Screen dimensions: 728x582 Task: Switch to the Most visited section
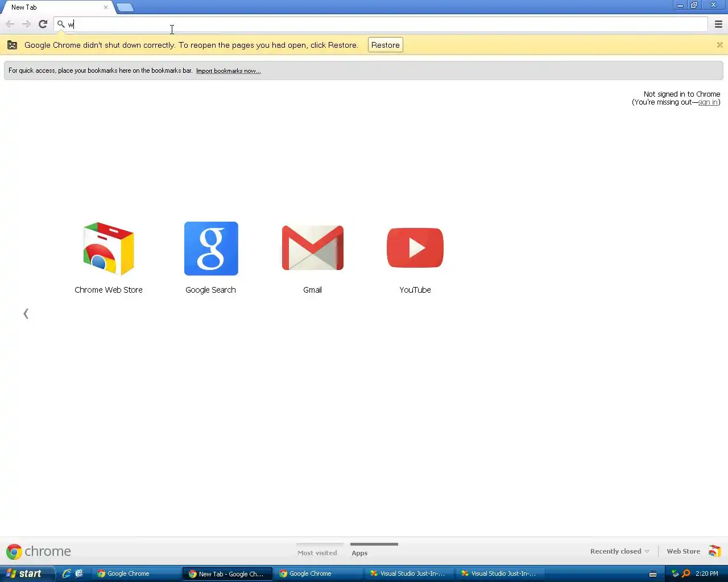pyautogui.click(x=317, y=552)
